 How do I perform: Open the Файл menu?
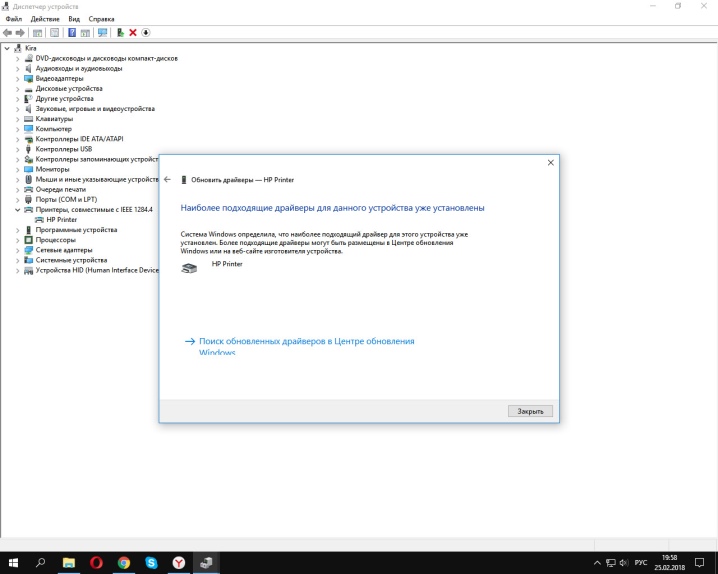(x=14, y=19)
